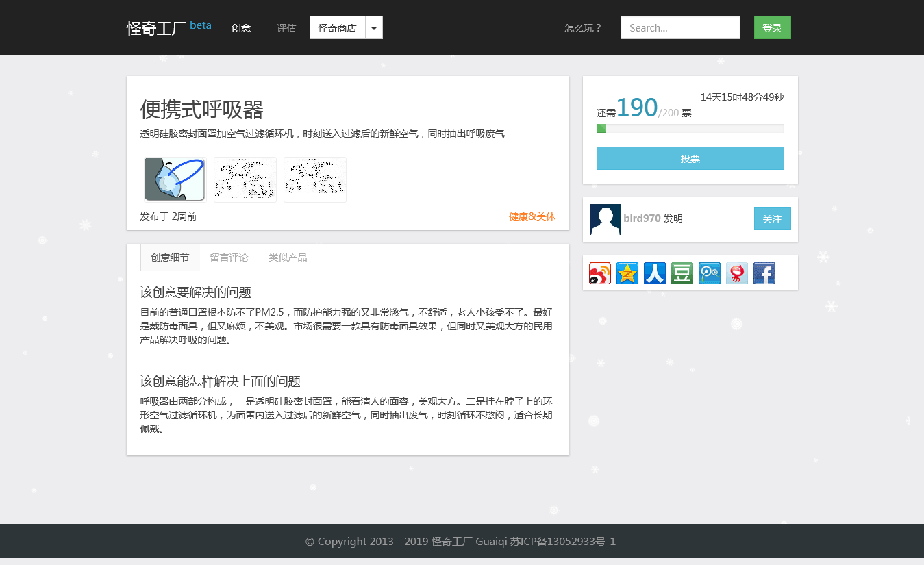This screenshot has height=565, width=924.
Task: Open the third sketch thumbnail
Action: click(x=315, y=179)
